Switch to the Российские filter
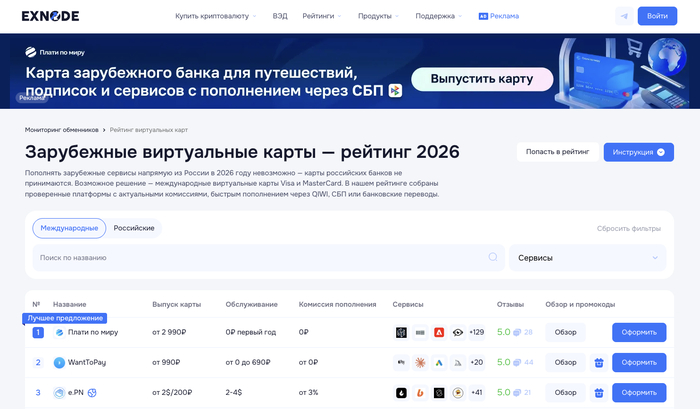This screenshot has height=409, width=700. click(134, 228)
